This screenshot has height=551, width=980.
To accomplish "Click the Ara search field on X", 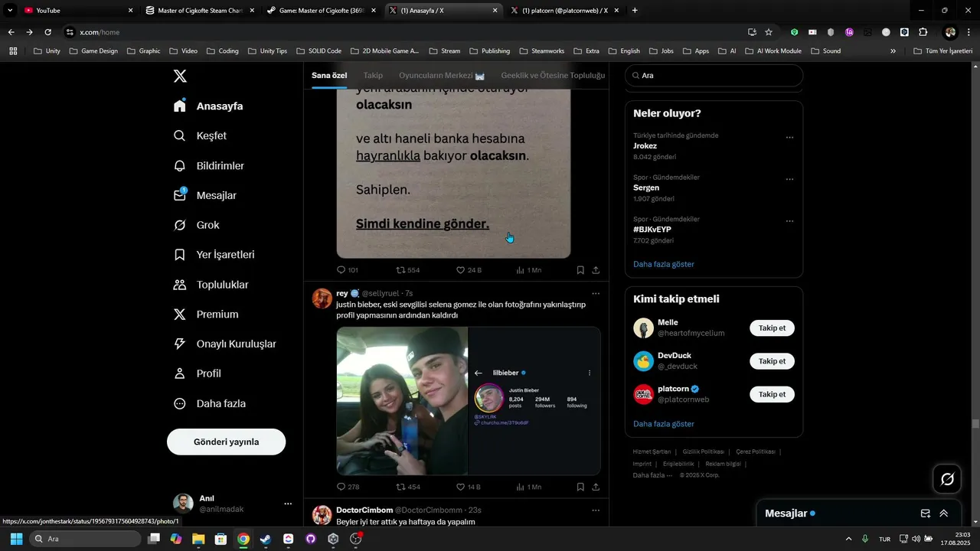I will [x=714, y=76].
